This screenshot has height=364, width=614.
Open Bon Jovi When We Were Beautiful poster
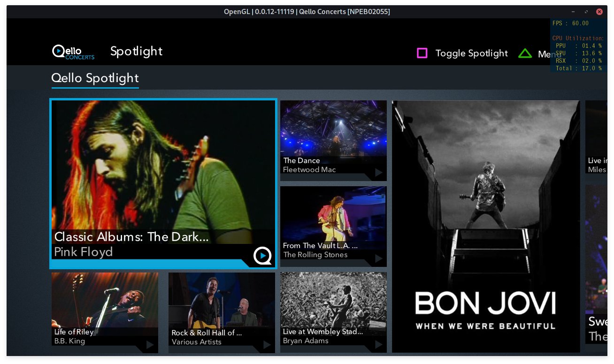(486, 226)
